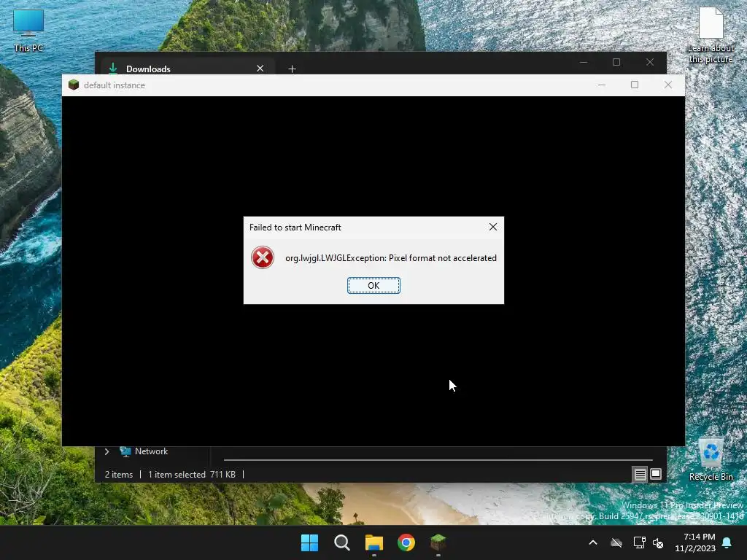Screen dimensions: 747x560
Task: Open taskbar Search
Action: 342,542
